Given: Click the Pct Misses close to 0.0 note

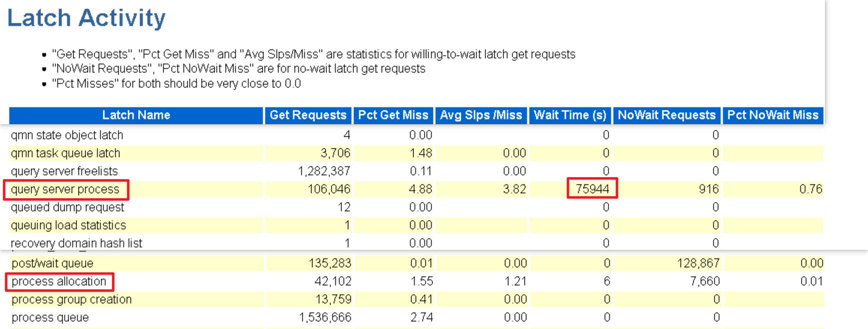Looking at the screenshot, I should click(177, 84).
